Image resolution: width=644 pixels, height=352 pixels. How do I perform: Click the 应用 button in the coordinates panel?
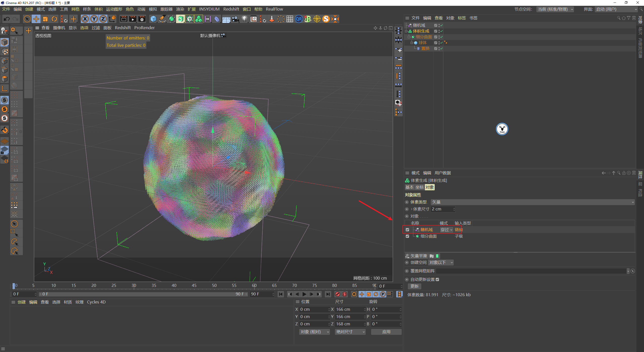386,332
